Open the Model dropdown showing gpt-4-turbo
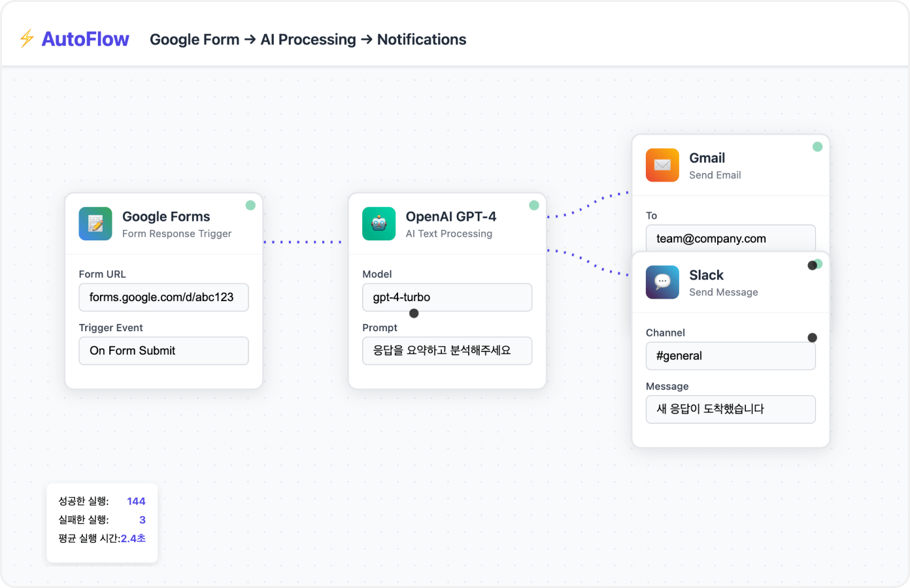The height and width of the screenshot is (588, 910). [x=447, y=297]
